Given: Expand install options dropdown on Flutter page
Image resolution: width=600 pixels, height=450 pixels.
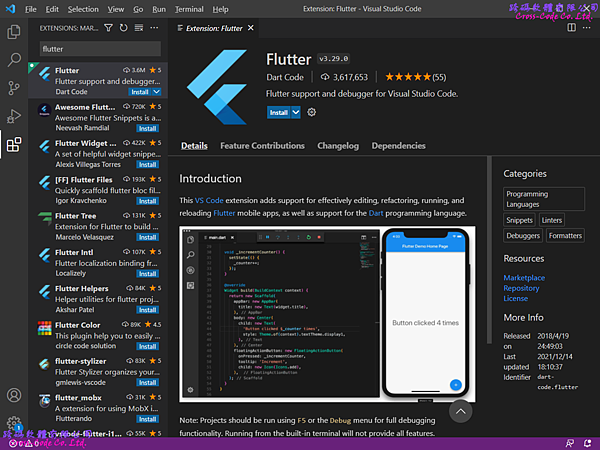Looking at the screenshot, I should point(296,112).
